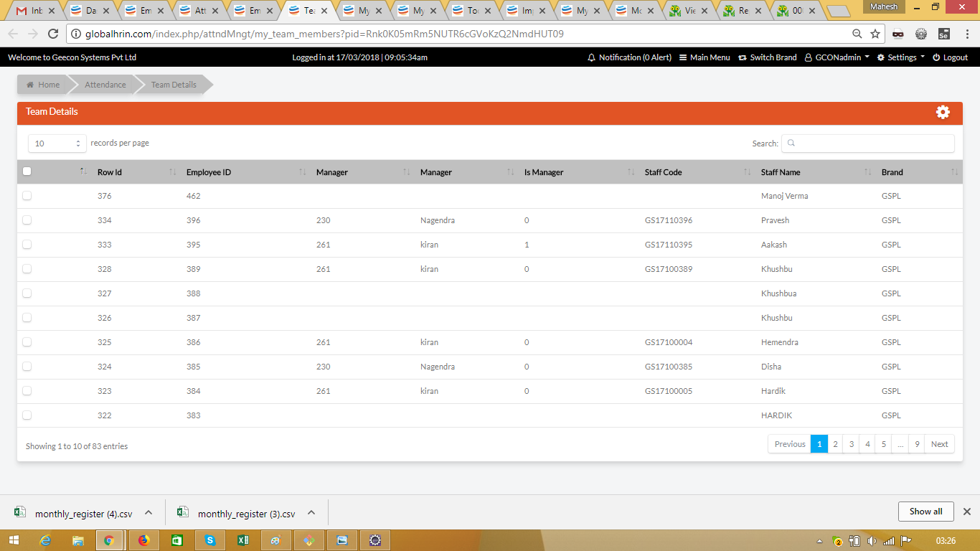Image resolution: width=980 pixels, height=551 pixels.
Task: Sort by Staff Name column arrows
Action: coord(867,172)
